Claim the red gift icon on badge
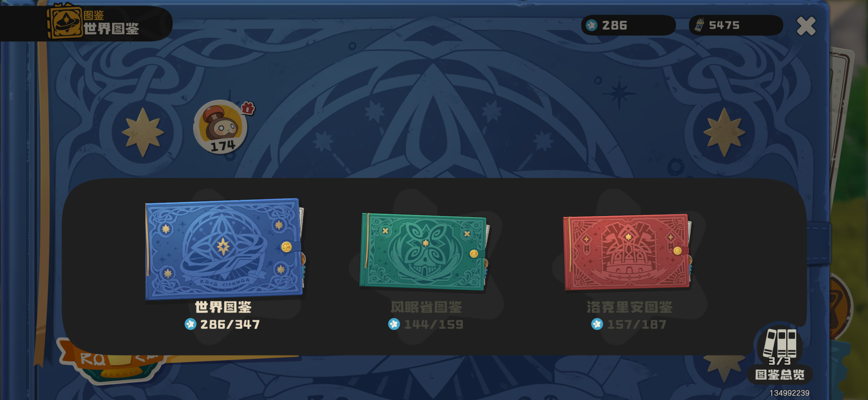 pyautogui.click(x=248, y=108)
